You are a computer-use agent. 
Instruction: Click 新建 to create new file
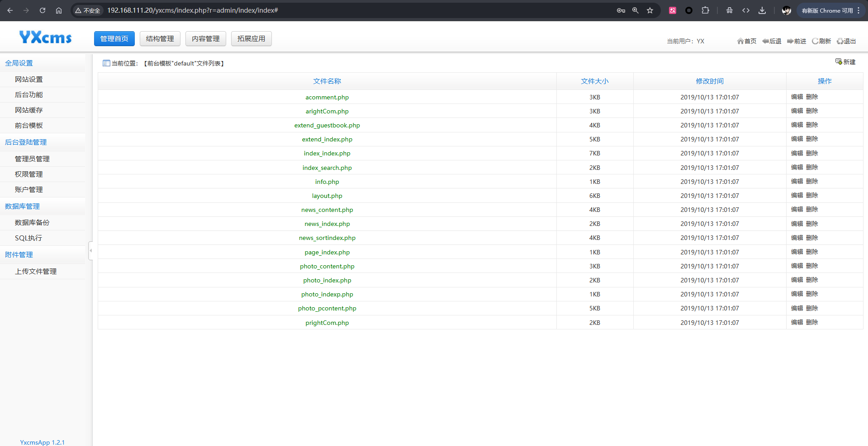[845, 62]
